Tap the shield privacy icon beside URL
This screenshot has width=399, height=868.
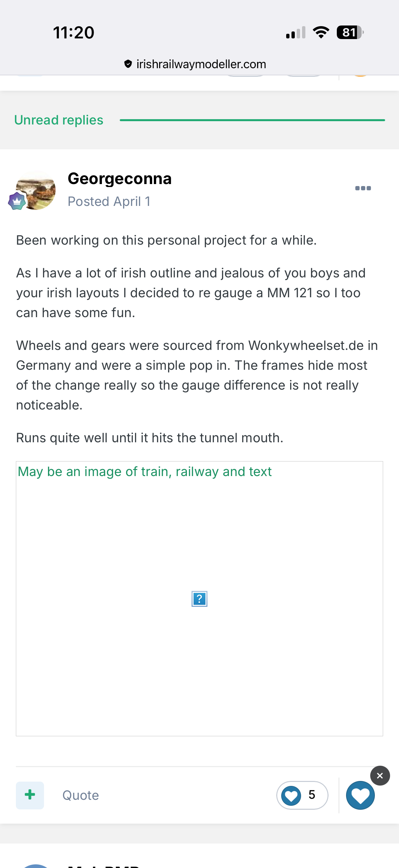point(128,64)
